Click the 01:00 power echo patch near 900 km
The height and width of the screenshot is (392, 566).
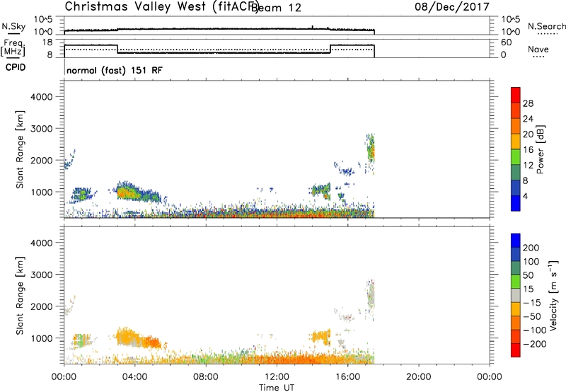(81, 194)
